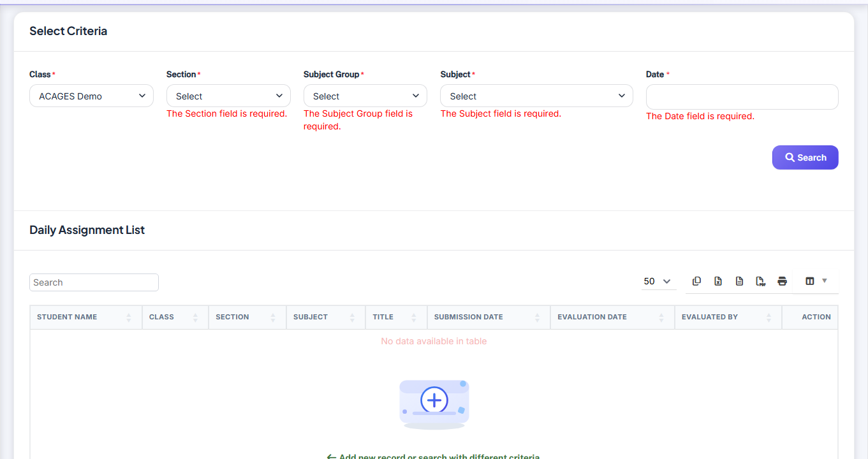Open the Section dropdown
868x459 pixels.
coord(228,96)
